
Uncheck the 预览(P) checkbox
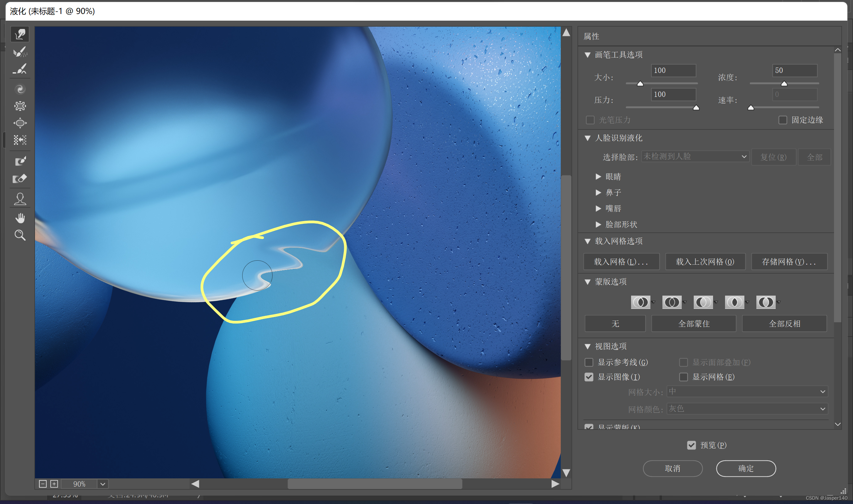(x=691, y=445)
